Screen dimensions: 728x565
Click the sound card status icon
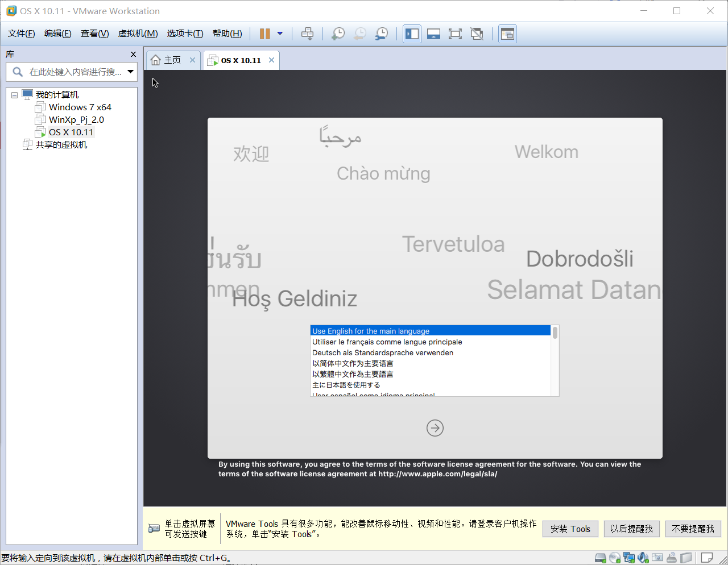coord(643,558)
